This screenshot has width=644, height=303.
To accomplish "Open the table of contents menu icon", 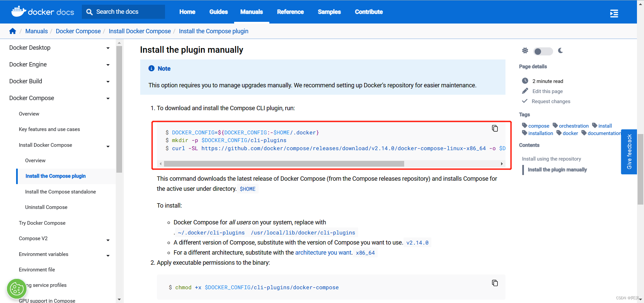I will pos(614,13).
